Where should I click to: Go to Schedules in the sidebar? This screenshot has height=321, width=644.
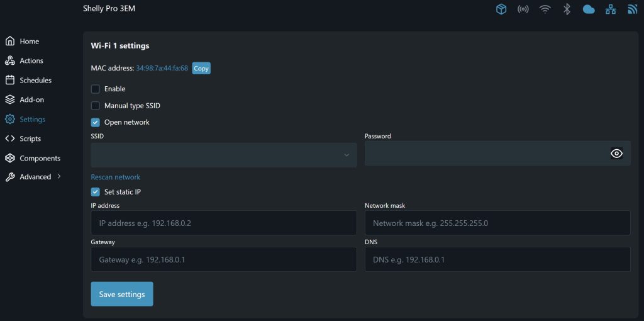coord(35,81)
